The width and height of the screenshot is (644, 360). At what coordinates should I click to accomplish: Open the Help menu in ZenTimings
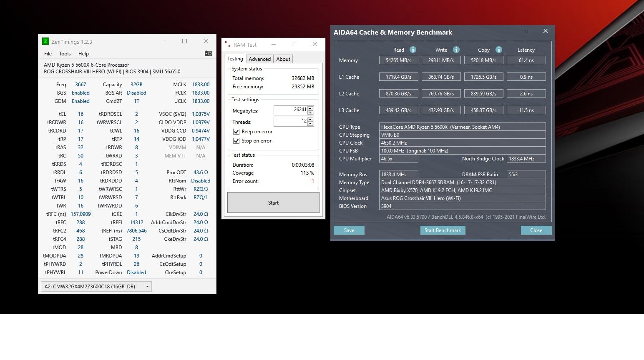click(x=83, y=53)
